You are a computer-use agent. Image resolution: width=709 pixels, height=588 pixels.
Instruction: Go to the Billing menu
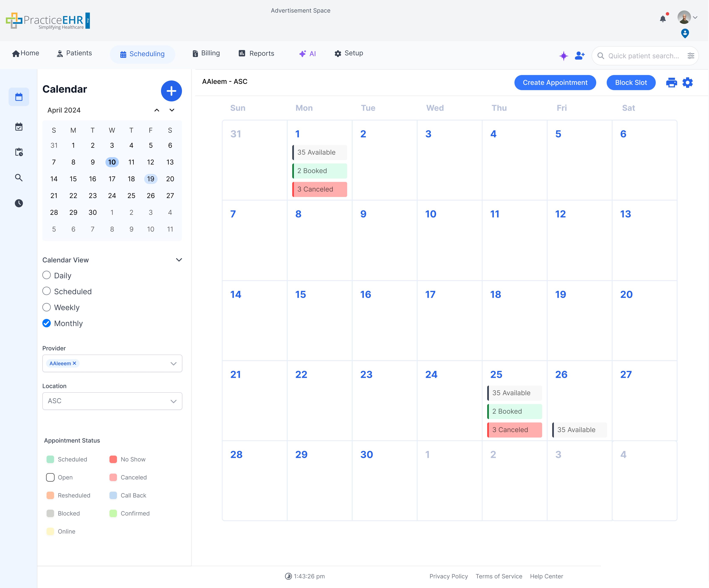click(x=206, y=53)
